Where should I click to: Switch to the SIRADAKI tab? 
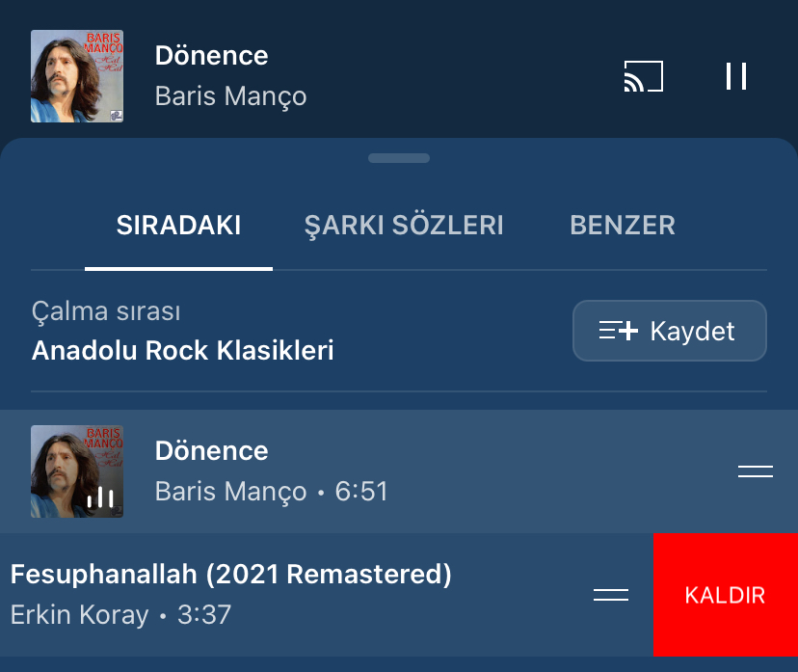coord(178,225)
